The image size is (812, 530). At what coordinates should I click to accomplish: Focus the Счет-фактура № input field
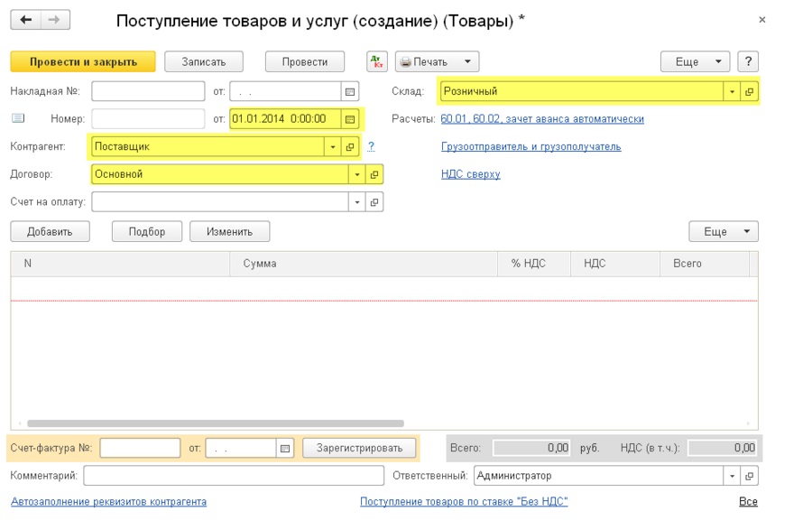[140, 448]
